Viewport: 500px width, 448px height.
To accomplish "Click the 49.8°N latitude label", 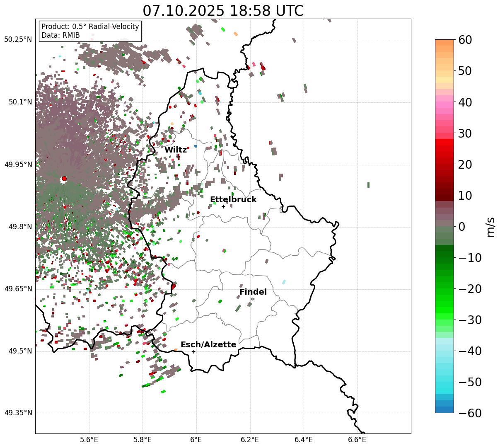I will click(x=20, y=227).
